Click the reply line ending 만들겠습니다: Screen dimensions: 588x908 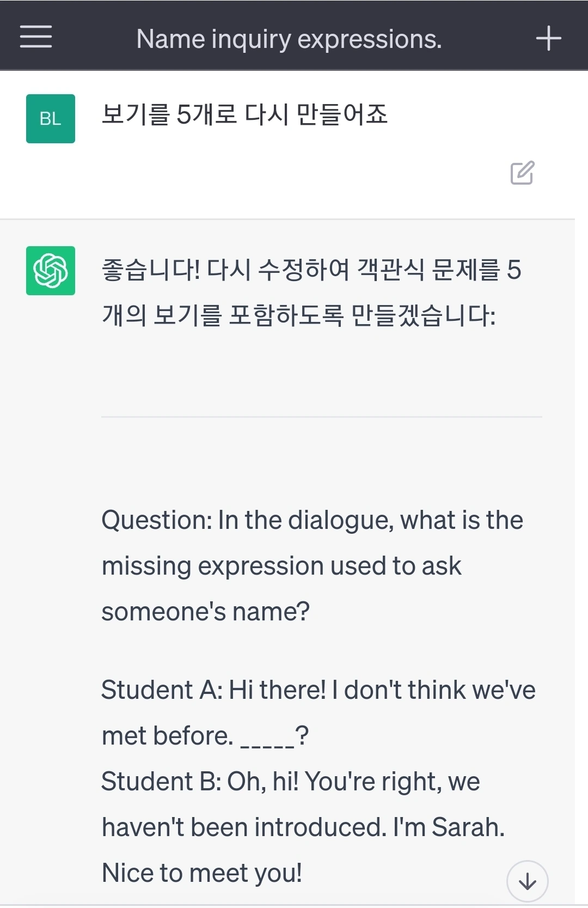(x=298, y=315)
